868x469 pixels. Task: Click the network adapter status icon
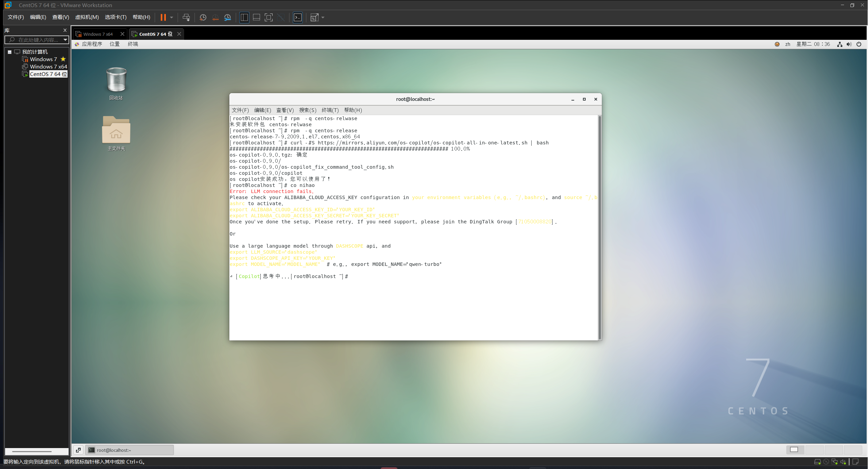[x=835, y=462]
